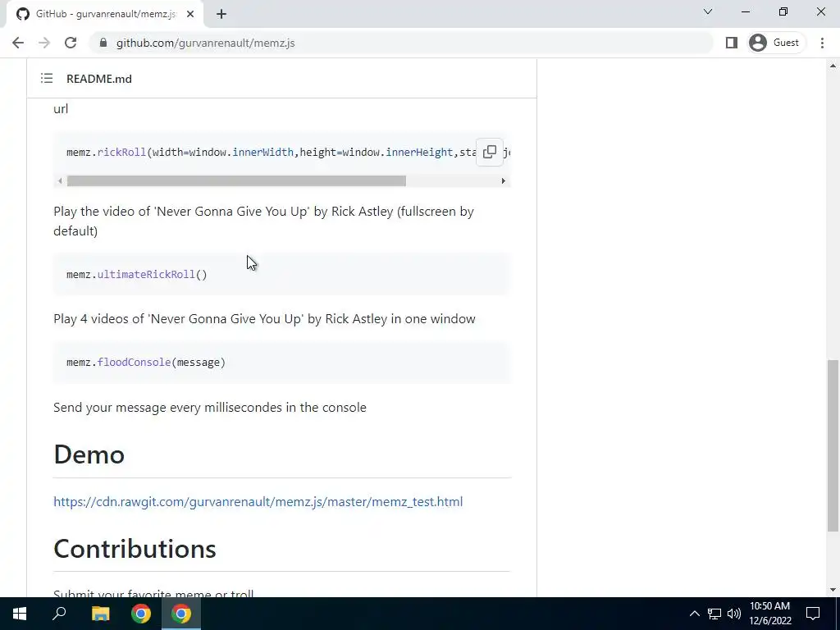Expand the tab search dropdown
Image resolution: width=840 pixels, height=630 pixels.
point(708,11)
